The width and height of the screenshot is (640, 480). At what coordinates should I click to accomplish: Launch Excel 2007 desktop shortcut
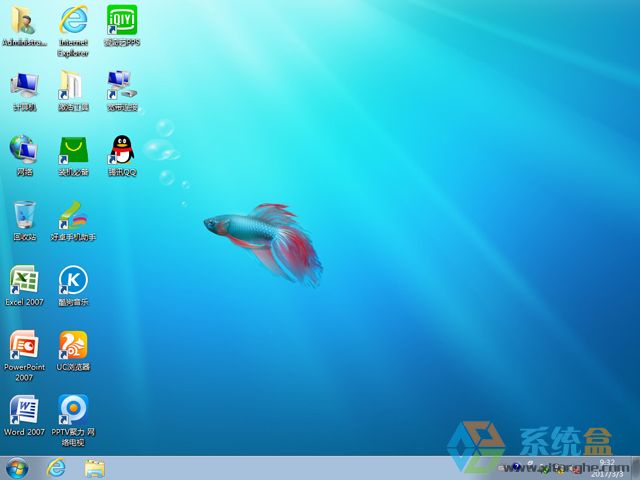24,285
